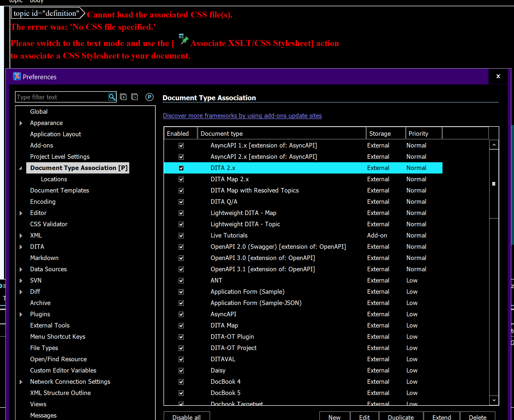Select the Application Form (Sample-JSON) row
Image resolution: width=514 pixels, height=420 pixels.
point(303,303)
